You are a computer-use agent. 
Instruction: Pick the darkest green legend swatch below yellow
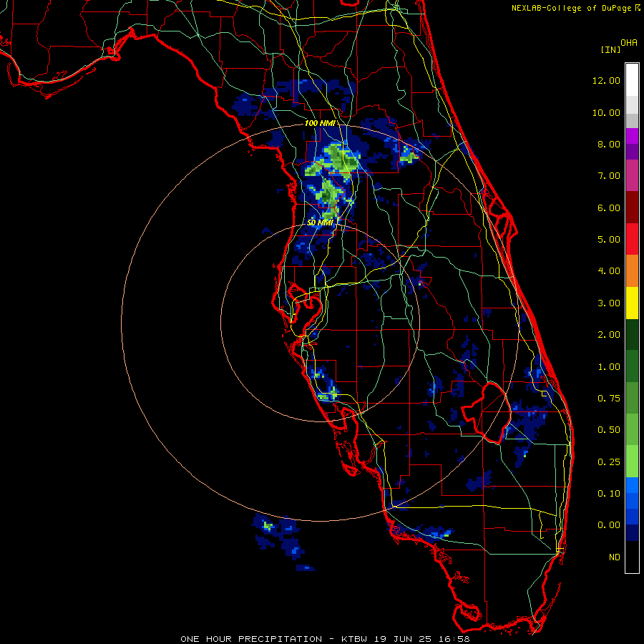click(x=632, y=334)
